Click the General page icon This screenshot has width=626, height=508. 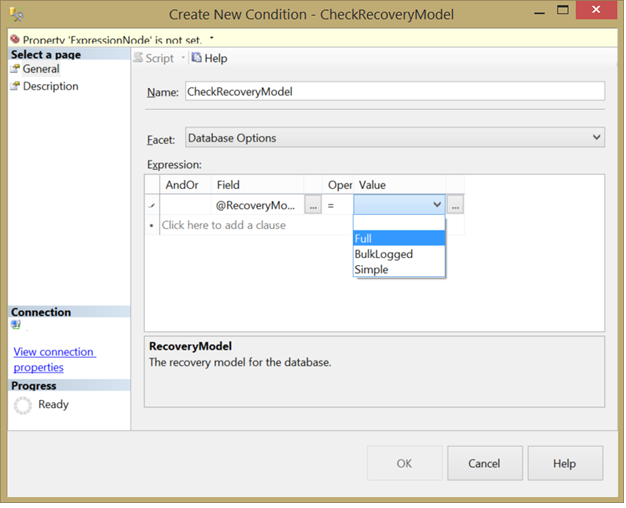coord(15,69)
